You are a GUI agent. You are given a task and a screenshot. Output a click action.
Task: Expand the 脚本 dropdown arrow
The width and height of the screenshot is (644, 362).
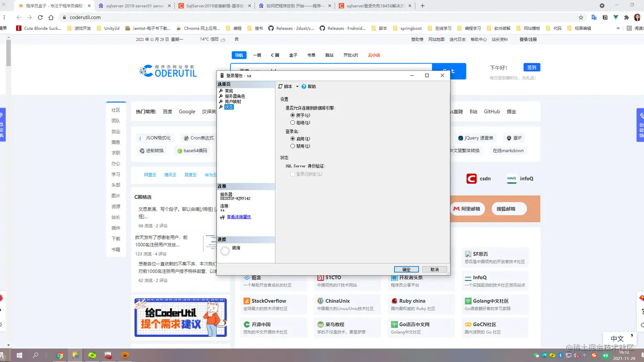(x=297, y=86)
